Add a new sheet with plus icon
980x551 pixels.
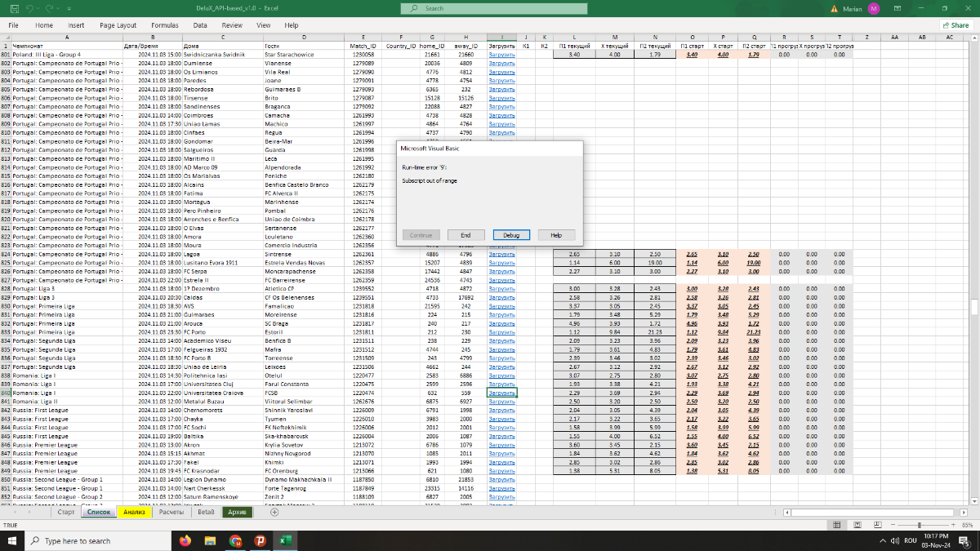pos(274,512)
